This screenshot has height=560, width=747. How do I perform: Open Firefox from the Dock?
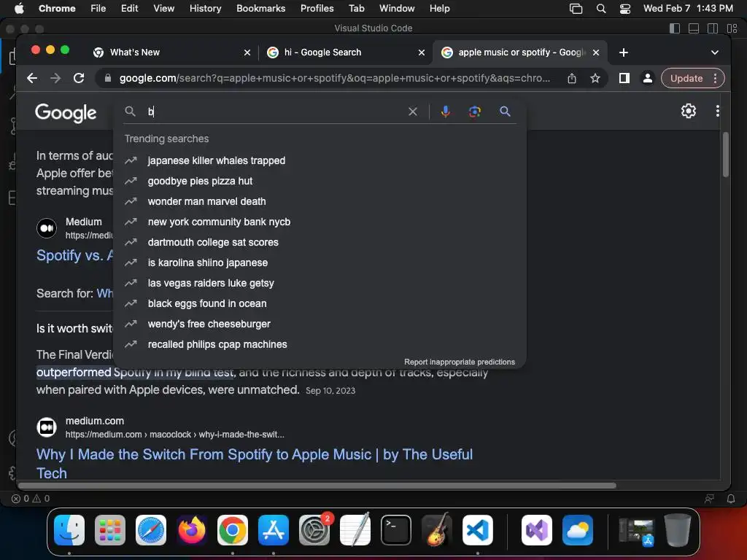(x=192, y=530)
